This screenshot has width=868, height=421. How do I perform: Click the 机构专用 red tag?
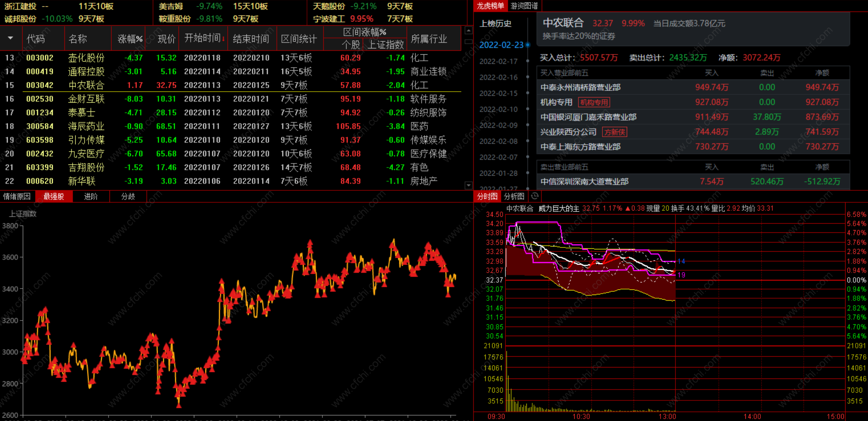(594, 102)
